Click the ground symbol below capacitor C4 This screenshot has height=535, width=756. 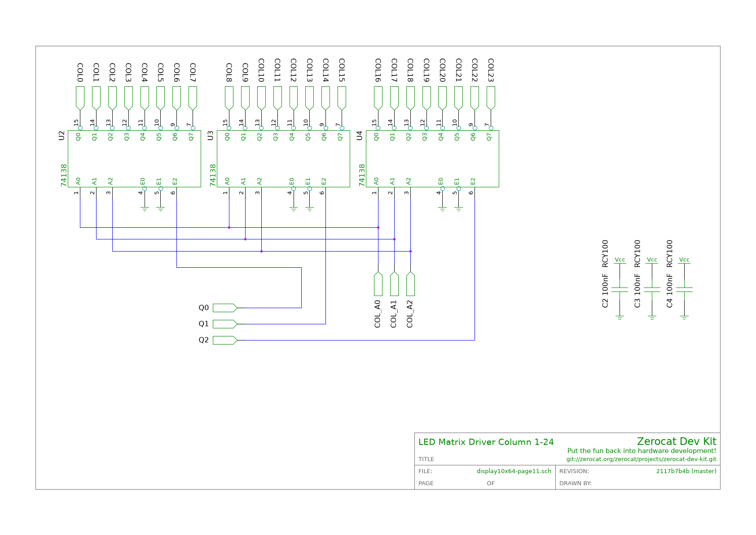coord(684,318)
